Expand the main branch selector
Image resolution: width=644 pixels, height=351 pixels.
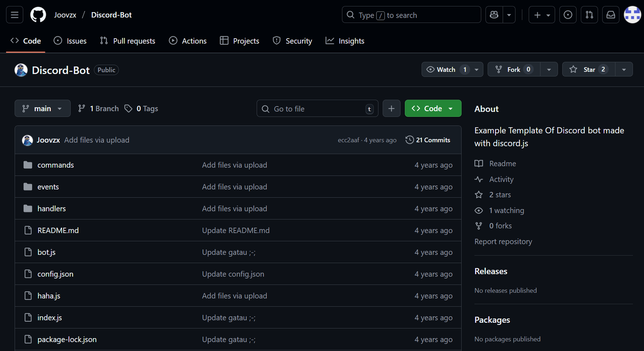pos(42,108)
